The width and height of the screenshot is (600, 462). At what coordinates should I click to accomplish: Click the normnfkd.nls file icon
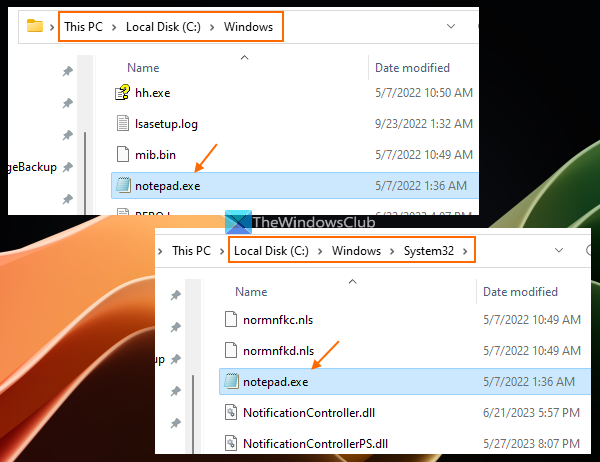click(x=231, y=350)
